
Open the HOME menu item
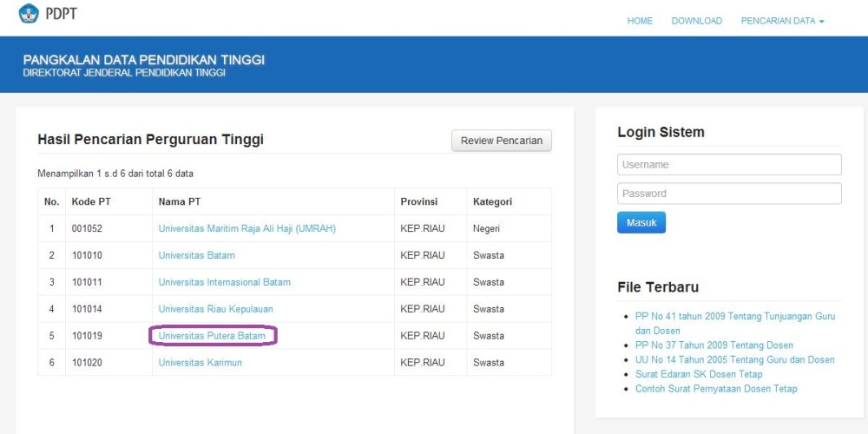640,21
